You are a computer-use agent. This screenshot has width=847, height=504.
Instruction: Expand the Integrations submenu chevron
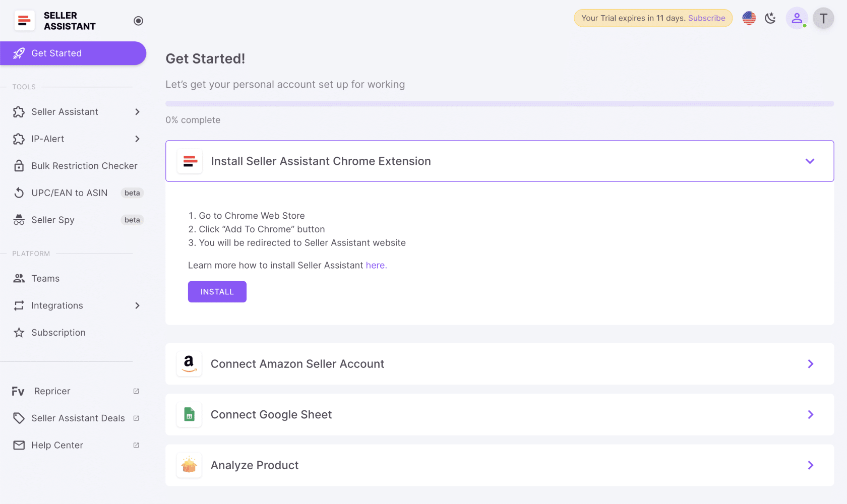pyautogui.click(x=137, y=306)
